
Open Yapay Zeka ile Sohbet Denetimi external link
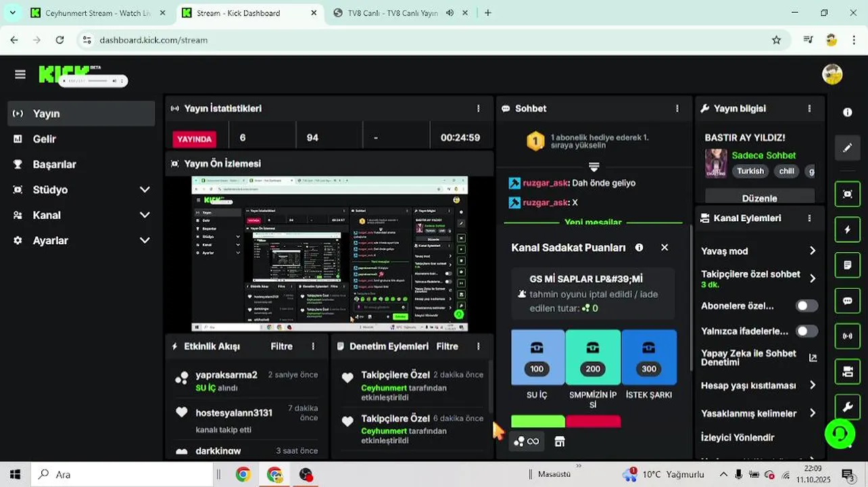813,358
